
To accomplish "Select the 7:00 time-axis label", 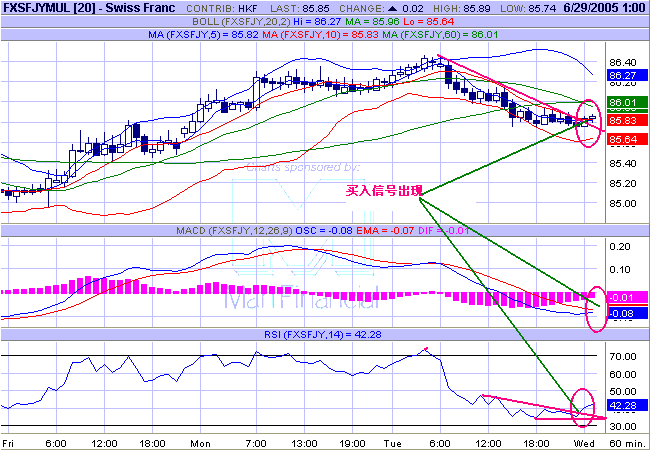I will [256, 443].
